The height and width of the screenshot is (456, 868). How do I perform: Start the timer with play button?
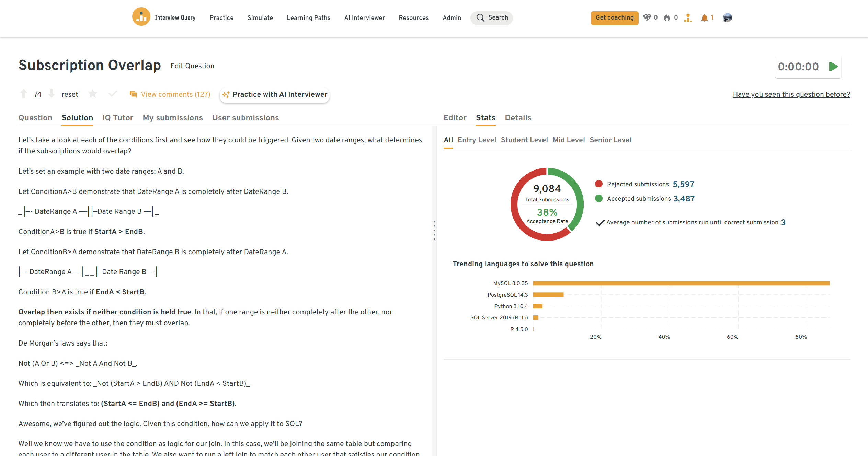click(x=833, y=67)
